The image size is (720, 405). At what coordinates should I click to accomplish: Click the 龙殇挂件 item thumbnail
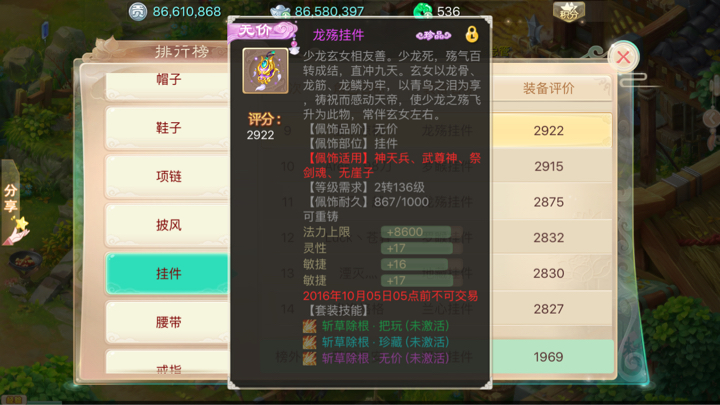[x=265, y=71]
